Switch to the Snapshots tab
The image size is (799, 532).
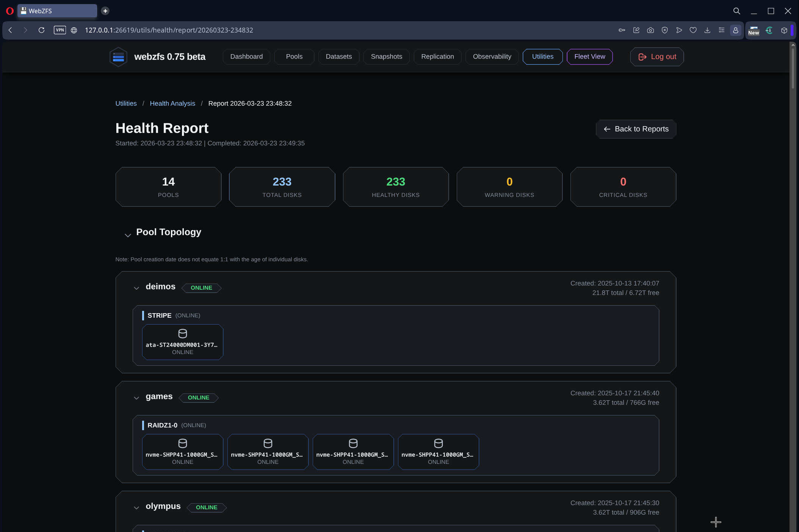[387, 57]
